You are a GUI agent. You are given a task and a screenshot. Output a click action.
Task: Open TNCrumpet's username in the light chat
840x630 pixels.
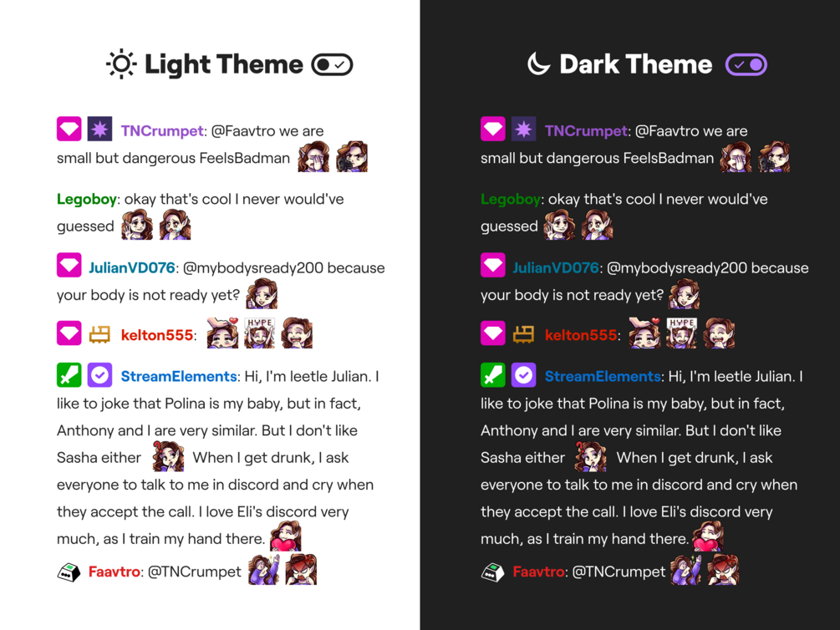[162, 130]
